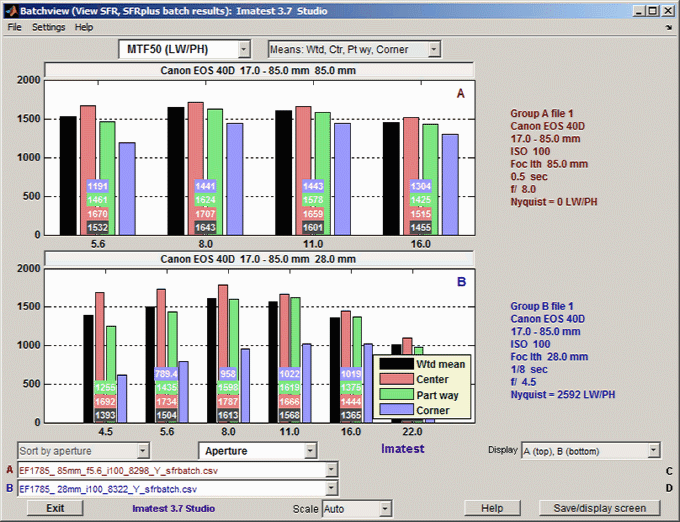Screen dimensions: 680x522
Task: Open the Scale Auto dropdown
Action: [385, 509]
